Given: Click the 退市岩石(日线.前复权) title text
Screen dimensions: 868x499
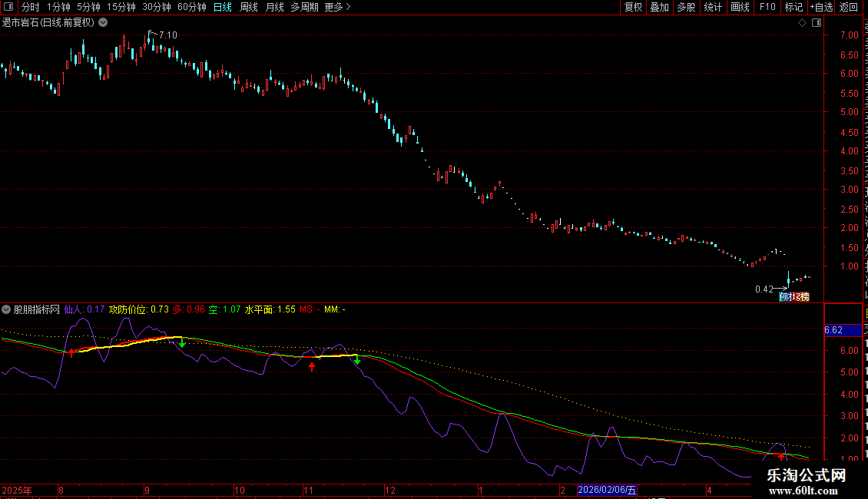Looking at the screenshot, I should 48,23.
